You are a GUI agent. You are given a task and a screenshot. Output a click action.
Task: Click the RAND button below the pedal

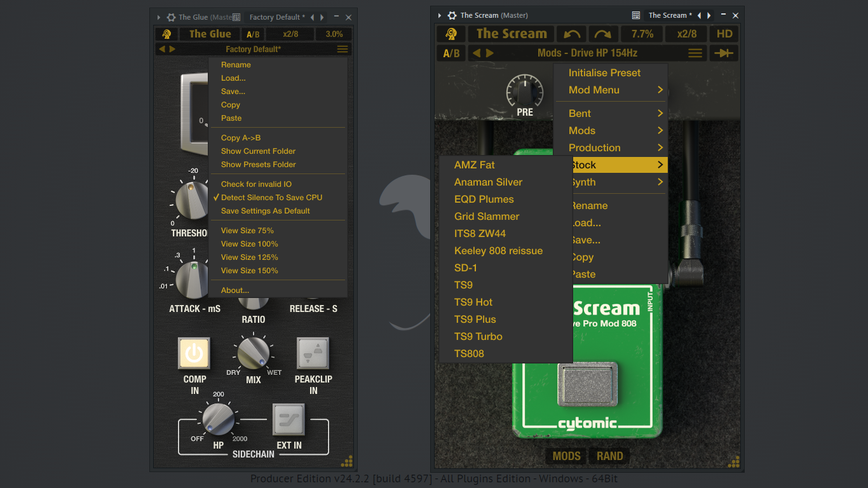coord(609,456)
